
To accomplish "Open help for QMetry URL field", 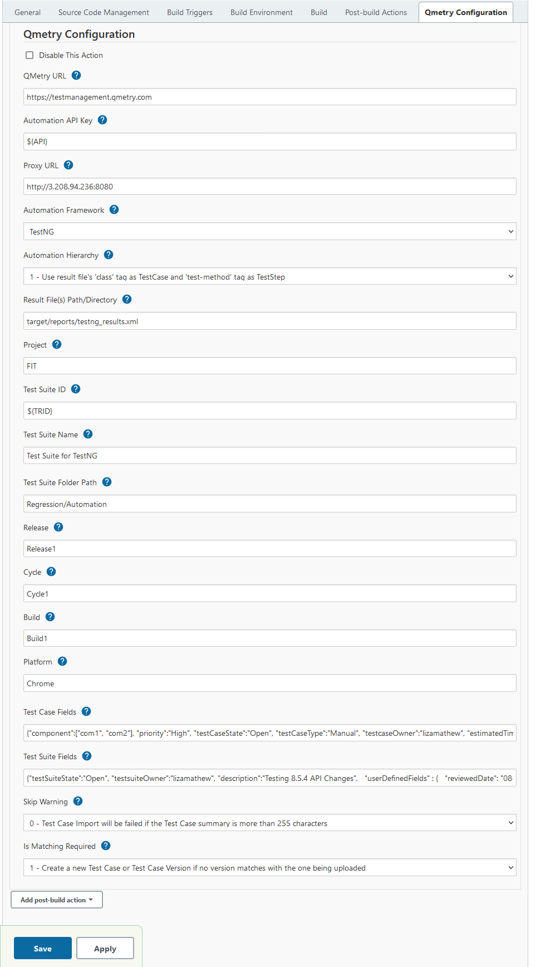I will [77, 75].
